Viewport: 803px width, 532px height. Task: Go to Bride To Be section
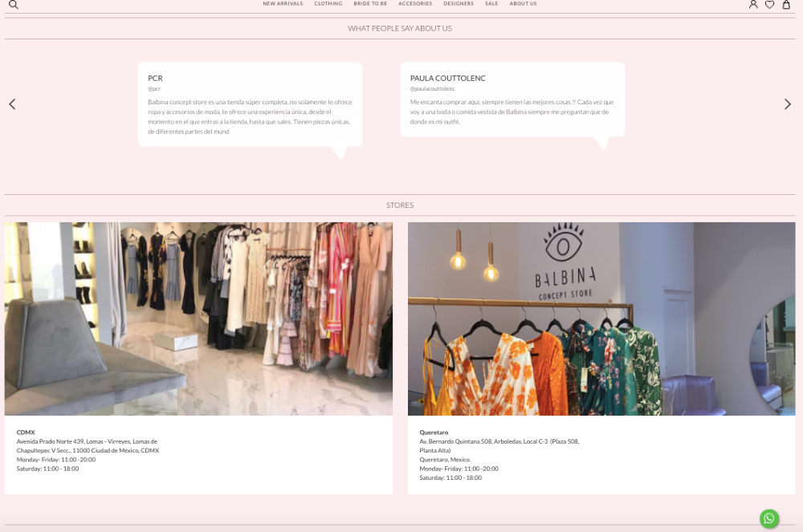tap(370, 4)
